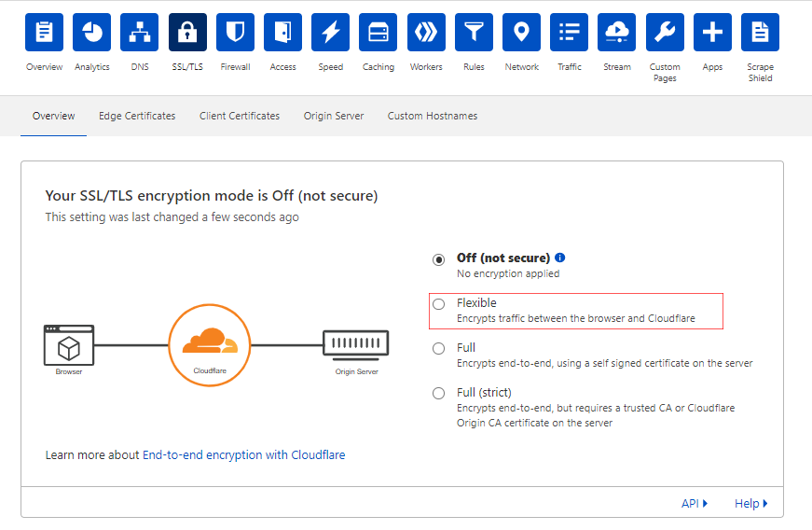
Task: Open the Custom Pages wrench icon
Action: pos(665,33)
